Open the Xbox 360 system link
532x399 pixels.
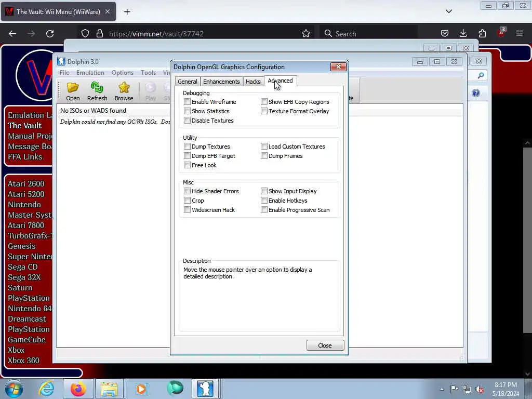pyautogui.click(x=23, y=361)
